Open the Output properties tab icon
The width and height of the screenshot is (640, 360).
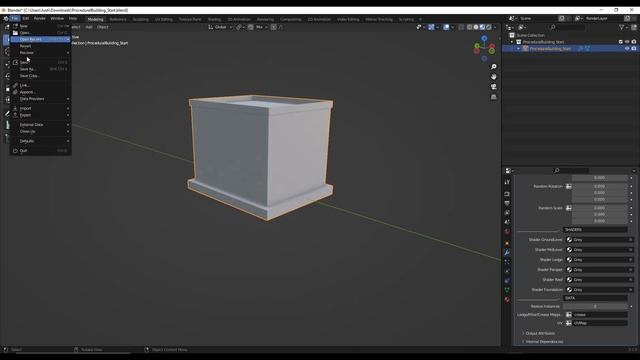[x=507, y=203]
